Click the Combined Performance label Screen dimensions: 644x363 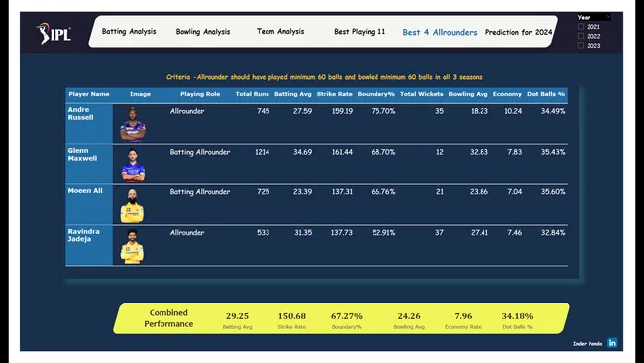click(x=168, y=318)
